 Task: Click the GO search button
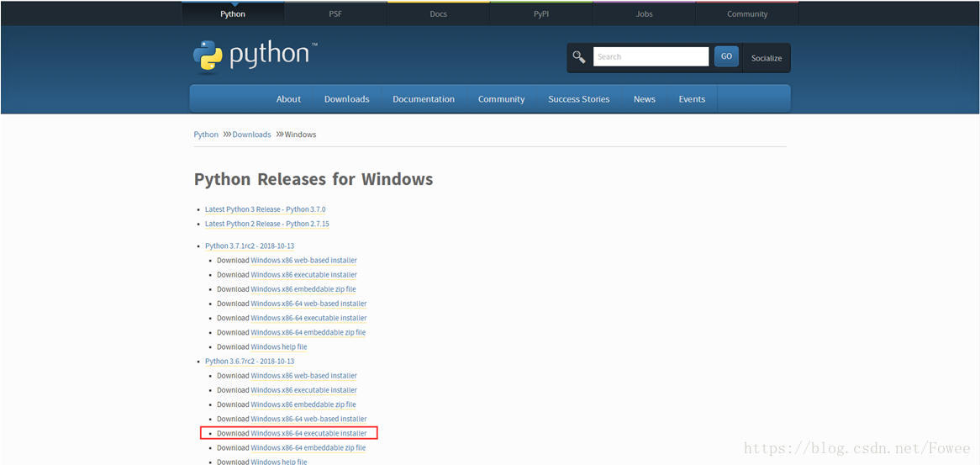726,56
